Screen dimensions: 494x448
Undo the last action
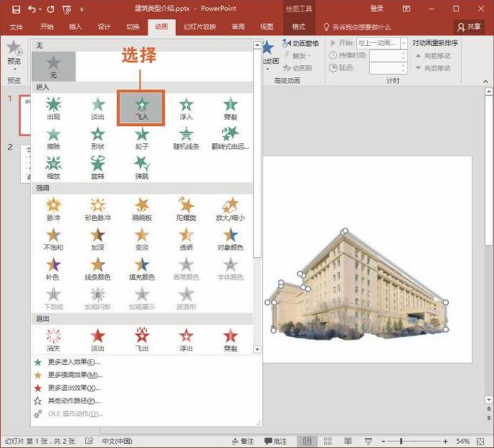tap(32, 9)
